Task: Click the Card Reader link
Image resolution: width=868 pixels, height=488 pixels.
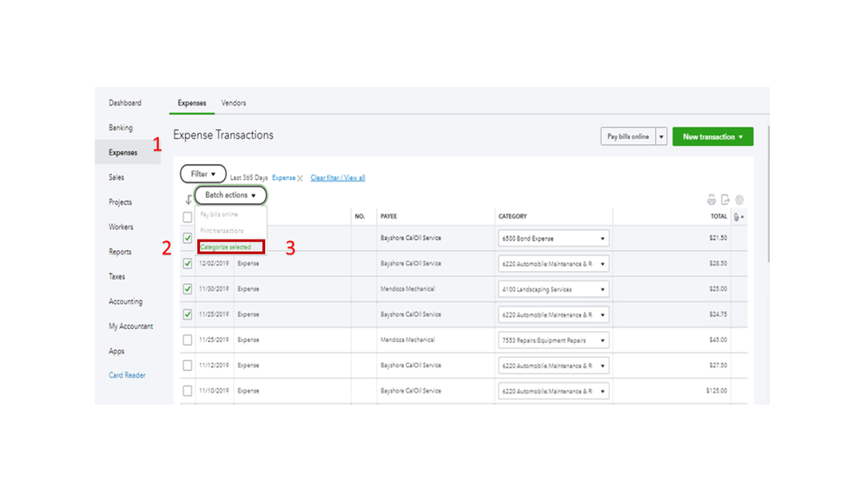Action: 128,375
